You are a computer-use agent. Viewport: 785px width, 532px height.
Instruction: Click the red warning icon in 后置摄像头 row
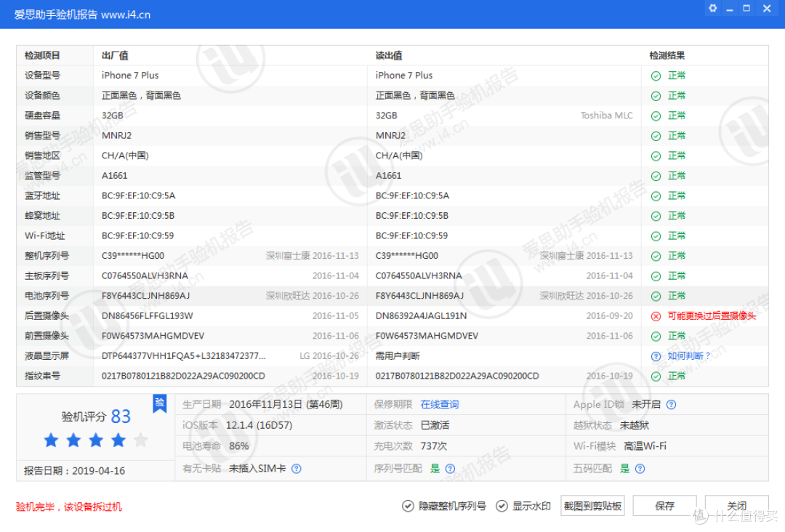point(656,316)
